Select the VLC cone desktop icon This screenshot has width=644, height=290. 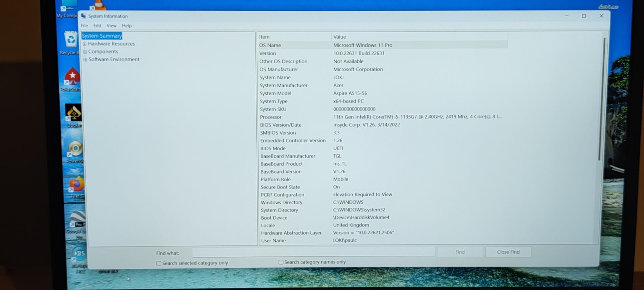[98, 5]
